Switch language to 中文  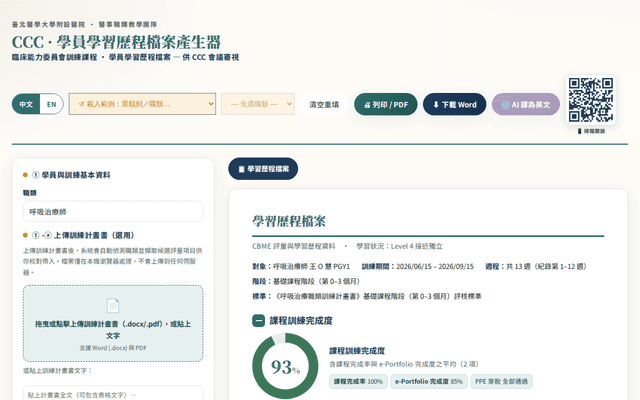pyautogui.click(x=26, y=104)
